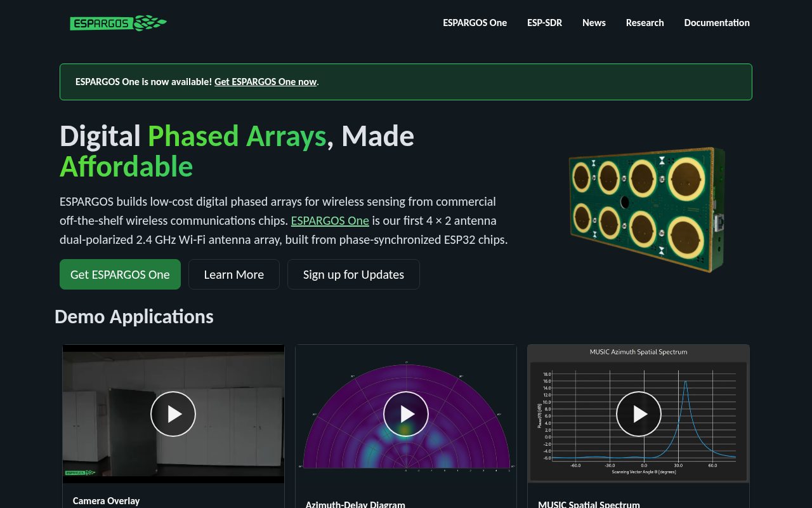Open the ESP-SDR nav item
This screenshot has width=812, height=508.
pos(545,23)
